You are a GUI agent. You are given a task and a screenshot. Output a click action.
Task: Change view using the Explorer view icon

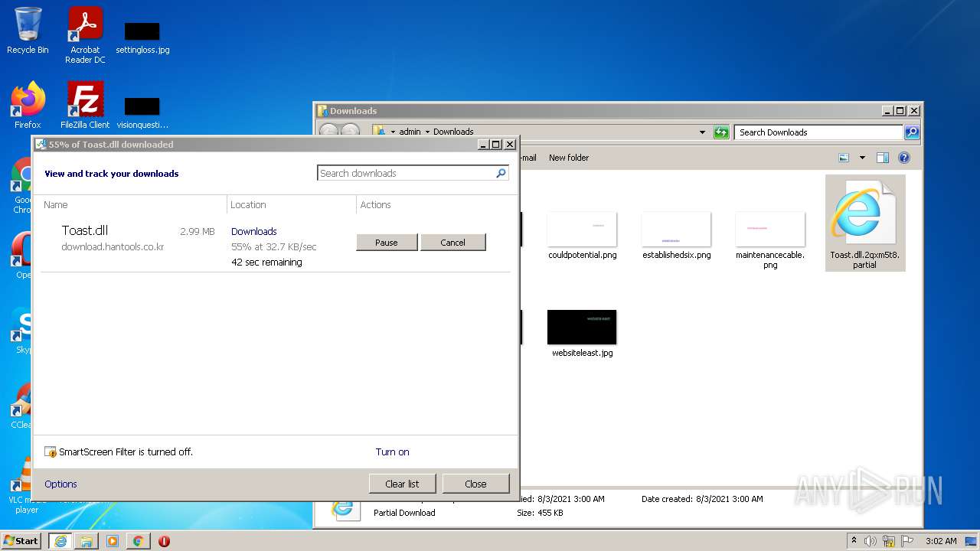[844, 158]
